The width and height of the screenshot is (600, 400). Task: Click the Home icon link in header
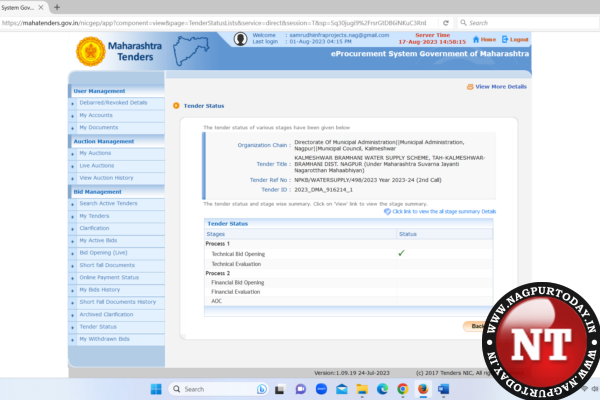[x=484, y=39]
